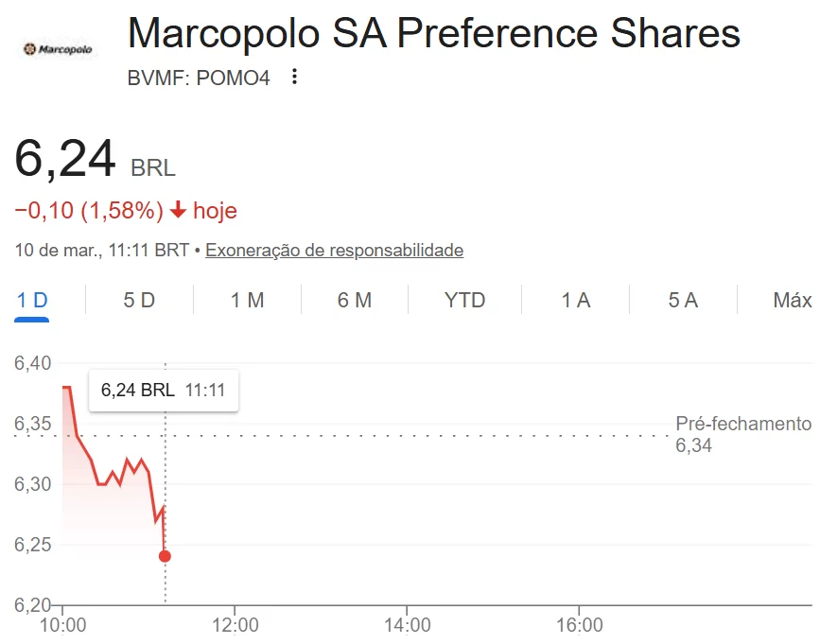Select the Máx time range tab

click(792, 301)
